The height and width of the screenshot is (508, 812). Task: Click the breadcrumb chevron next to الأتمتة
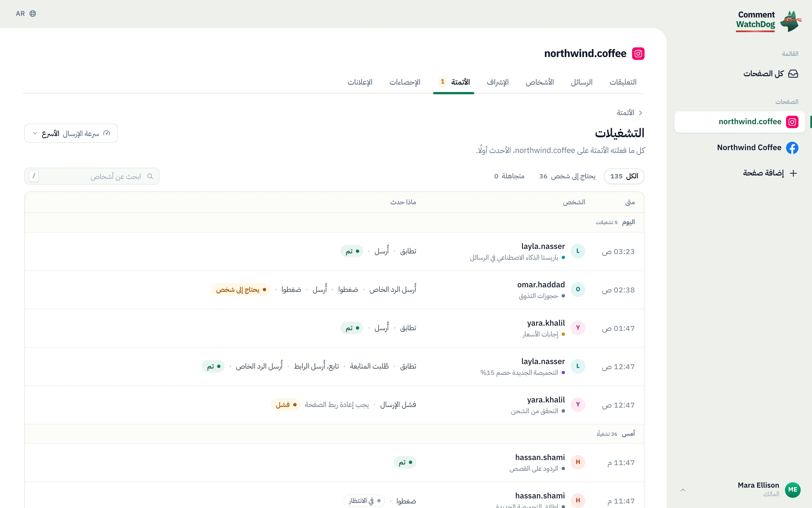[x=641, y=113]
